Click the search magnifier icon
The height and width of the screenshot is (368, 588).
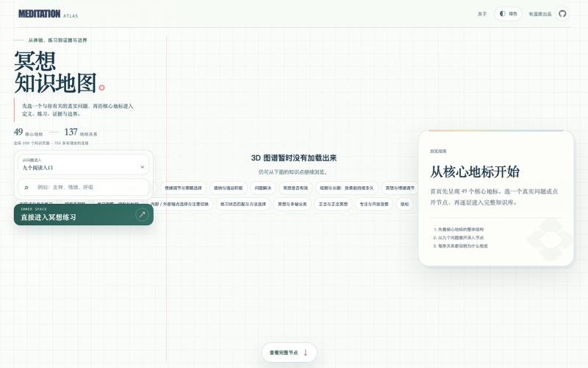[x=26, y=187]
